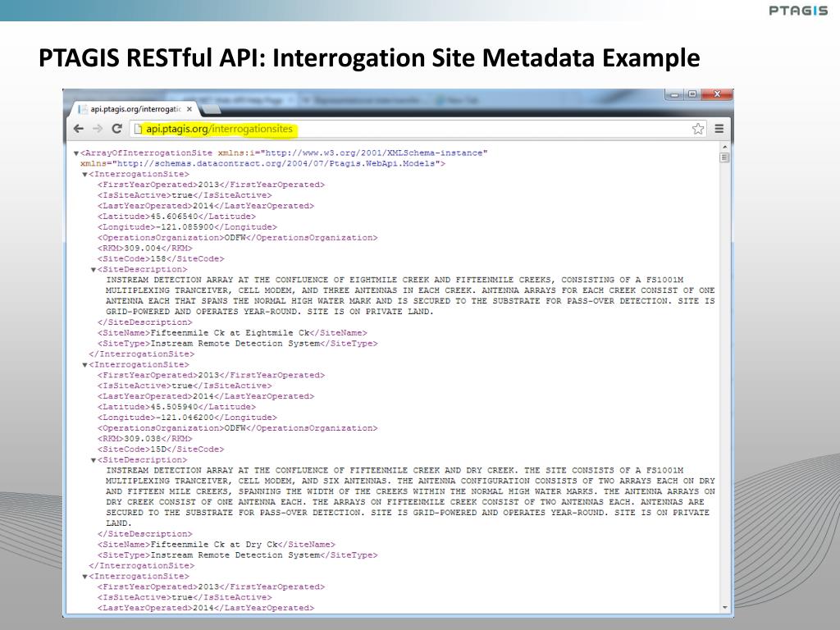Collapse the SiteDescription mentioning Dry Creek
The height and width of the screenshot is (630, 840).
pos(94,461)
